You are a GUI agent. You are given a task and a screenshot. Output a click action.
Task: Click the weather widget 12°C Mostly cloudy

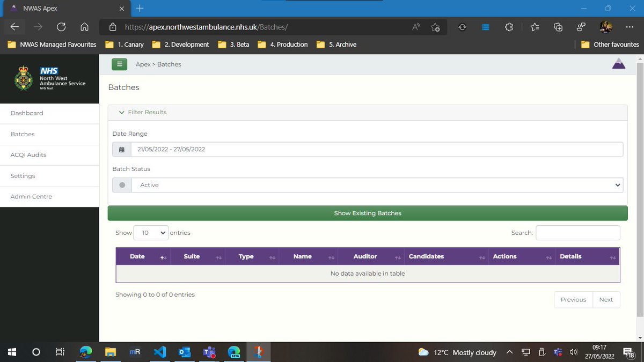coord(457,352)
